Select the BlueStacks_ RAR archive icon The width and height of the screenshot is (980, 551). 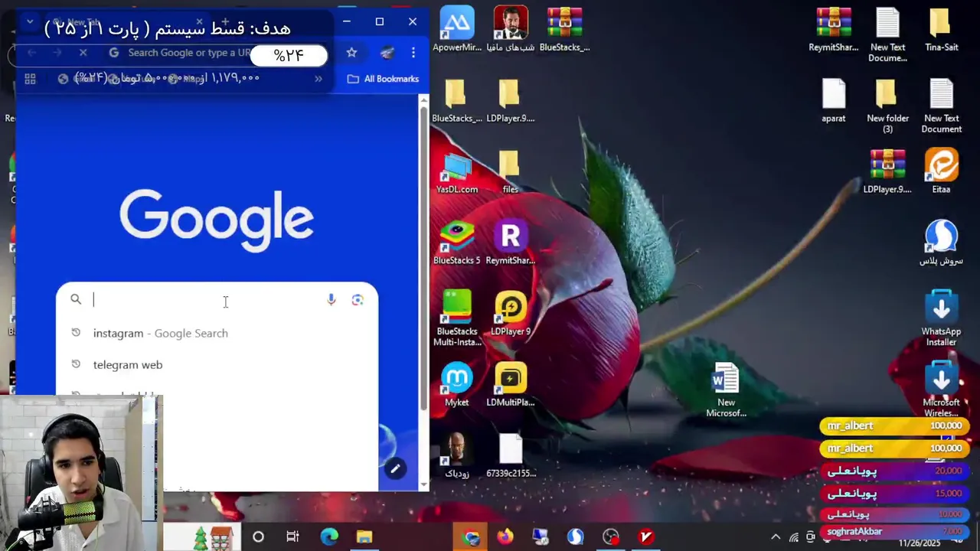565,30
